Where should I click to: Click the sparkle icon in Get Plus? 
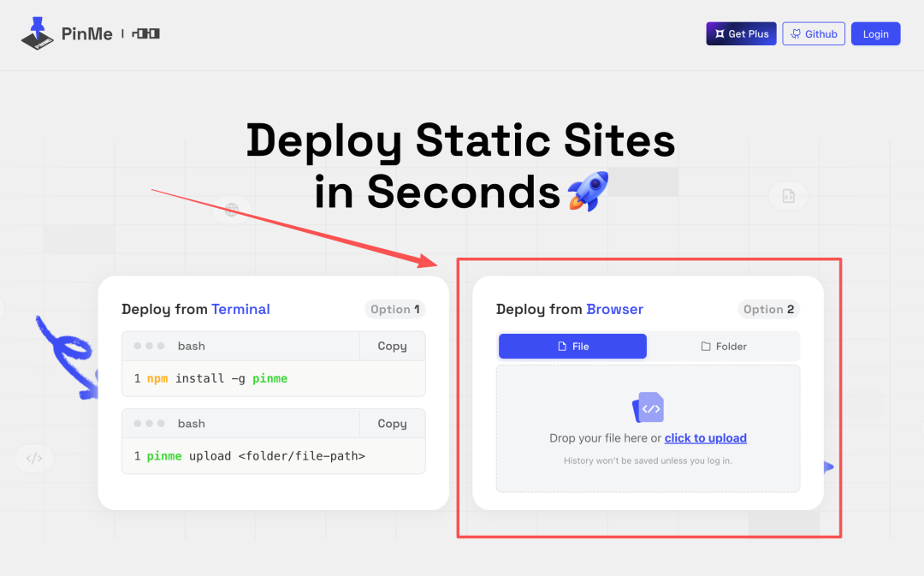(x=720, y=34)
